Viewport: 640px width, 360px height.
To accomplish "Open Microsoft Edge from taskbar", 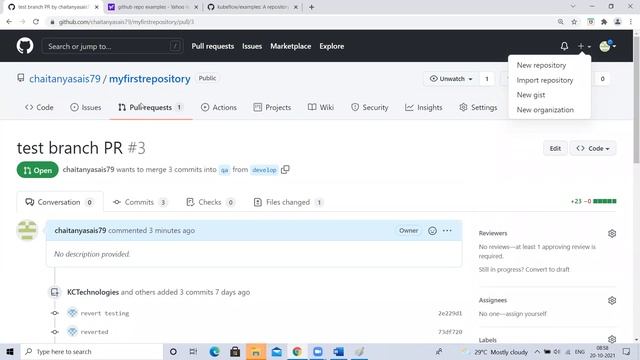I will (x=214, y=351).
